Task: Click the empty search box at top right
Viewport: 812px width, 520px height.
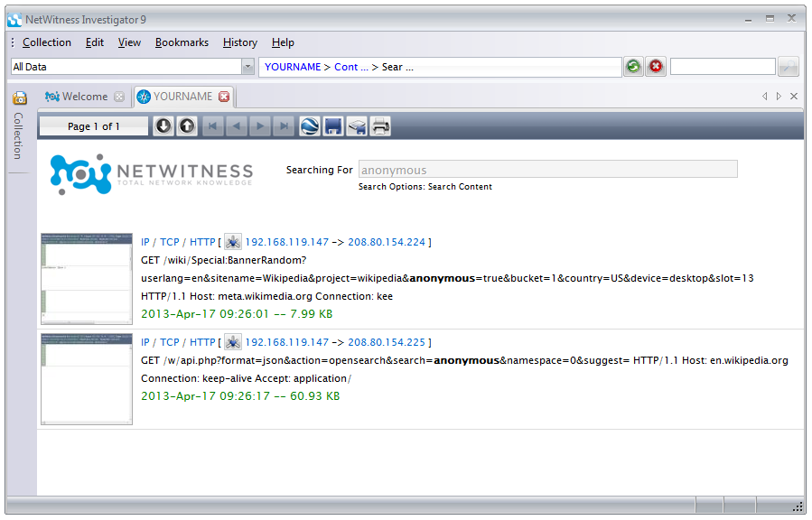Action: coord(723,67)
